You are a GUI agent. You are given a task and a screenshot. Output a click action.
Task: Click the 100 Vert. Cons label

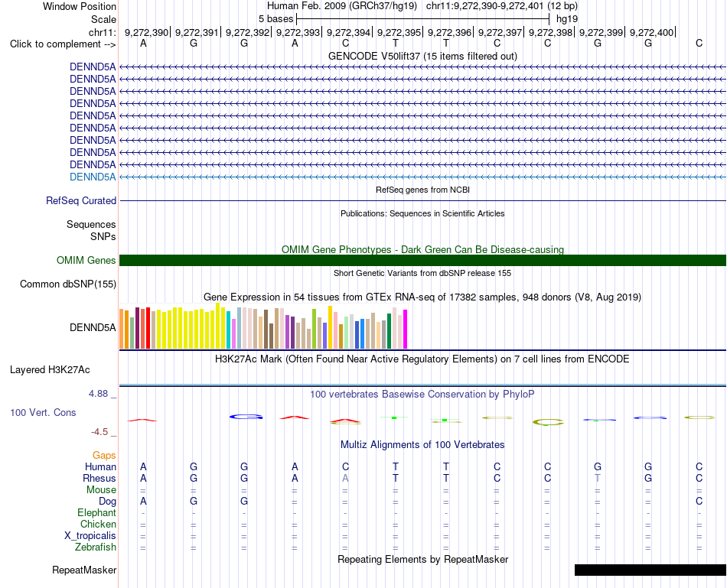point(43,412)
